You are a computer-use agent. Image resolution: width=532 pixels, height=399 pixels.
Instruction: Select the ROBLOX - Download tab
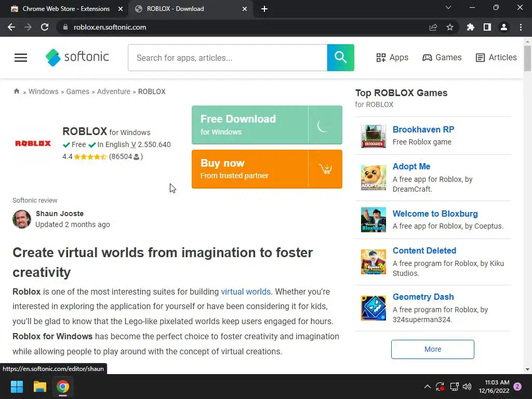[x=190, y=9]
